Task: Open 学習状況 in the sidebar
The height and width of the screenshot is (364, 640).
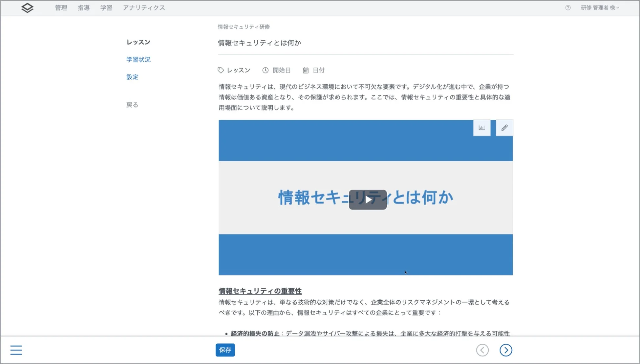Action: (x=139, y=59)
